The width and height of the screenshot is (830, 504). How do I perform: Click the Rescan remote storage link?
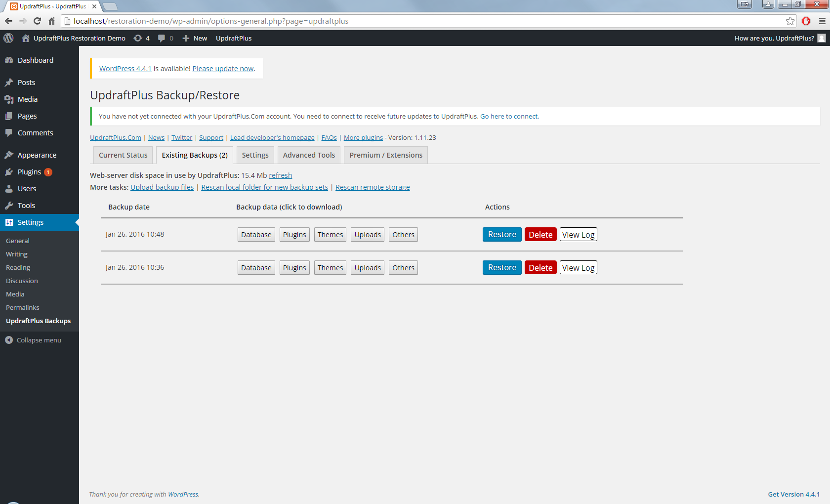(373, 187)
